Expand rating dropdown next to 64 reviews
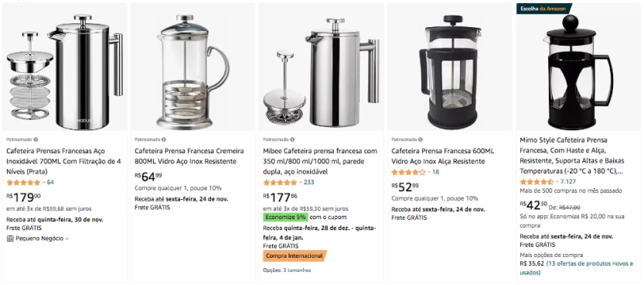 point(44,182)
